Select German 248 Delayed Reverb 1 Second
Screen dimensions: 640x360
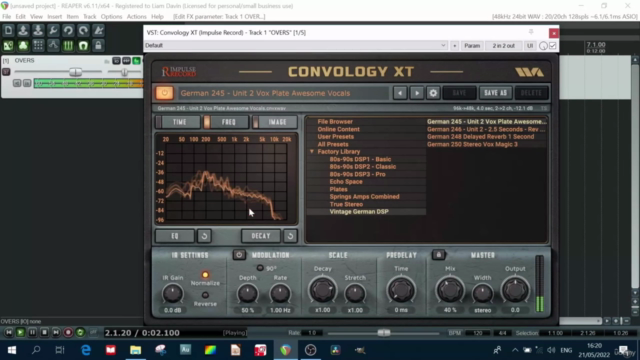point(480,137)
